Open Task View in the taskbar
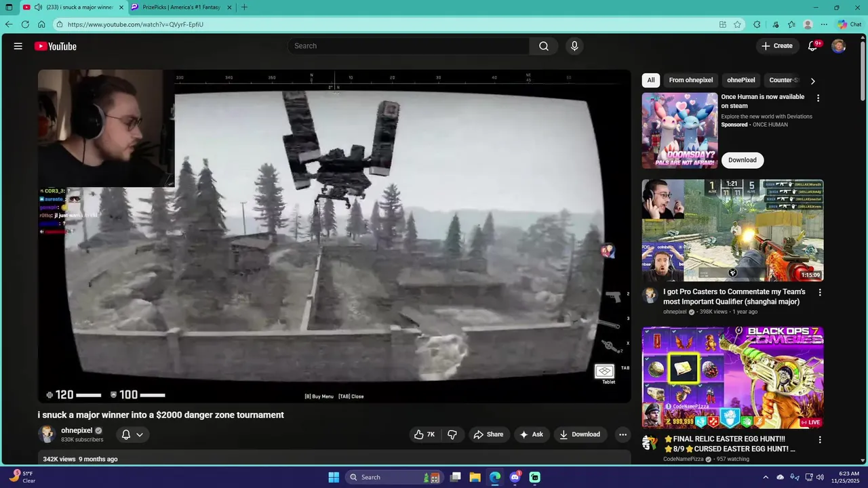868x488 pixels. (x=456, y=477)
